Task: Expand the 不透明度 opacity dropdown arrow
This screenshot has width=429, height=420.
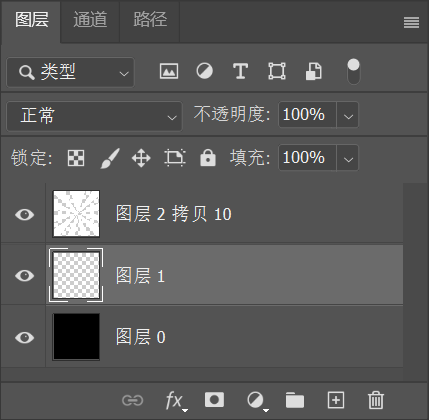Action: [348, 115]
